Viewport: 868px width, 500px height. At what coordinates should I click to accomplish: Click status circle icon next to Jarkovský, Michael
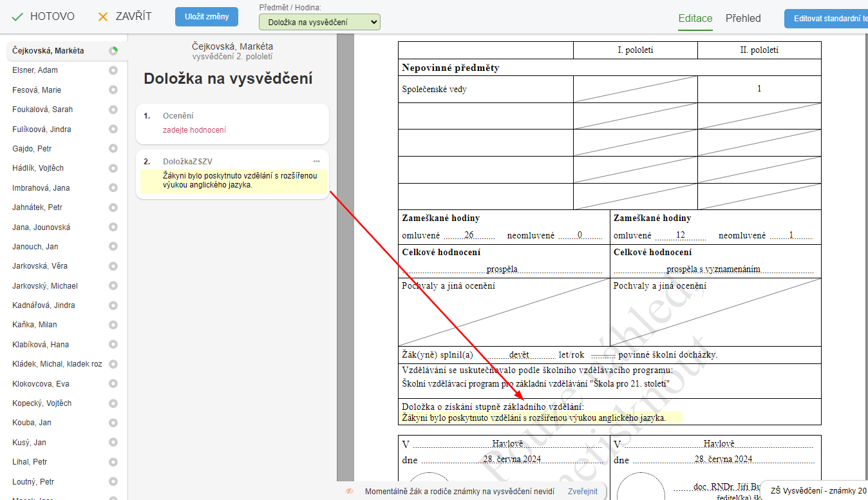(113, 286)
